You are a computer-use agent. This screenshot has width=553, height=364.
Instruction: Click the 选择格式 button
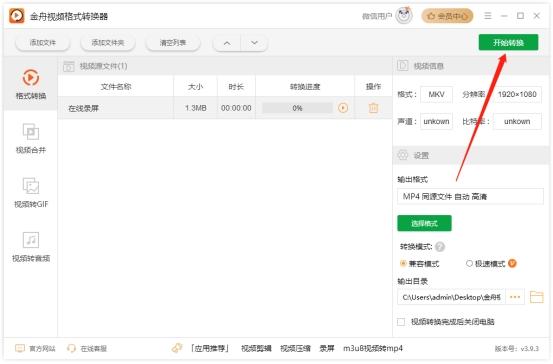(424, 223)
